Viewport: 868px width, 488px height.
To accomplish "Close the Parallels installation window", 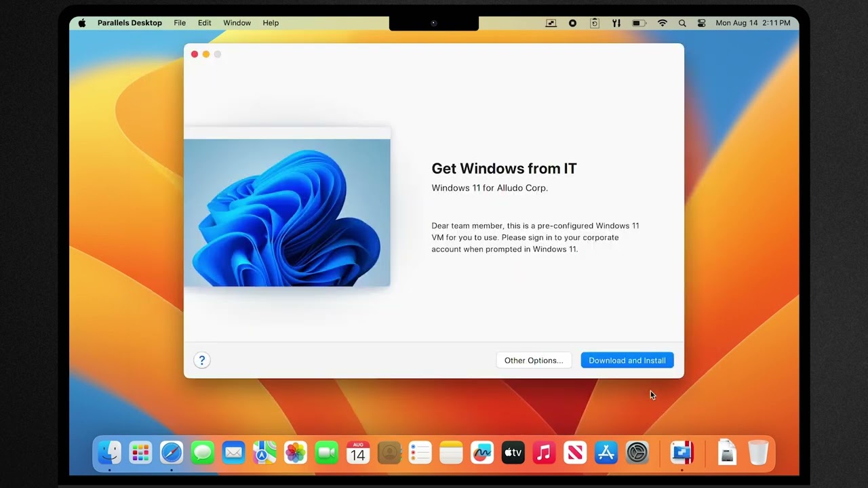I will click(x=195, y=54).
